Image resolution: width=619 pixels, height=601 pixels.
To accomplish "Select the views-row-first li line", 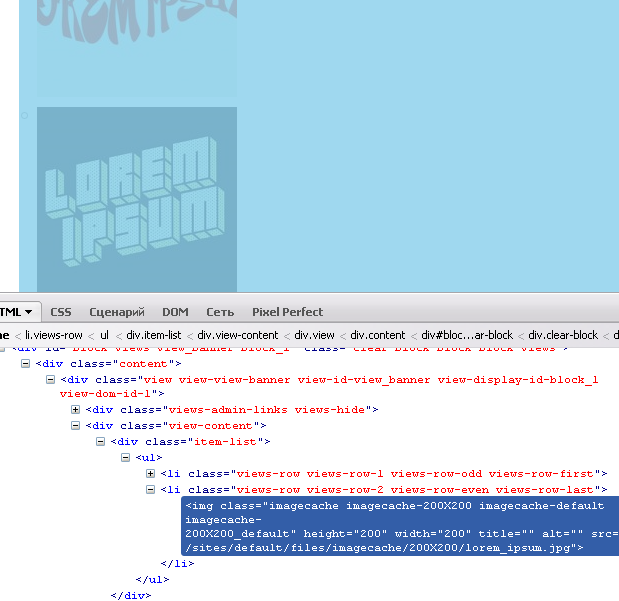I will [384, 473].
